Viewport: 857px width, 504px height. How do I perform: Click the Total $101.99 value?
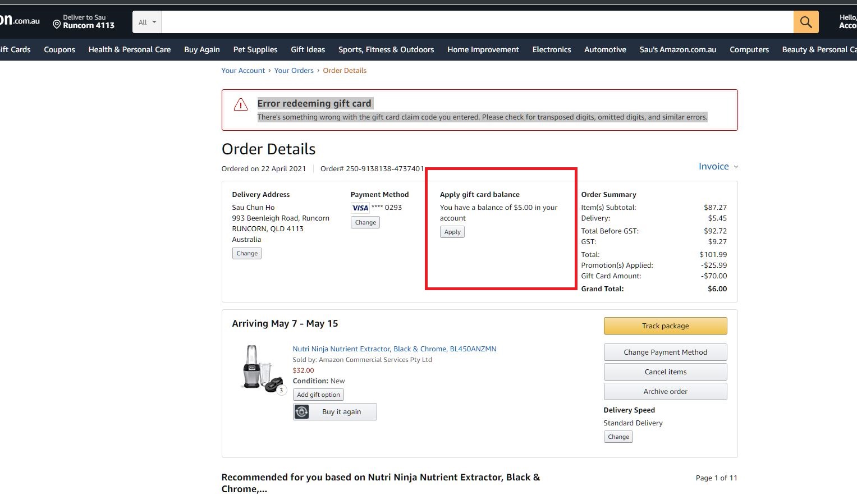pos(713,255)
